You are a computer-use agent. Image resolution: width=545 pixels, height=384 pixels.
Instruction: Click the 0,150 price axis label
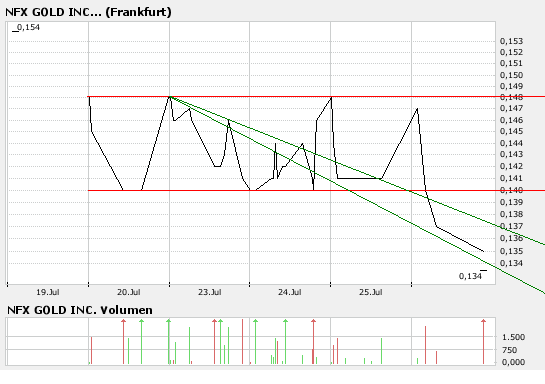tap(511, 75)
